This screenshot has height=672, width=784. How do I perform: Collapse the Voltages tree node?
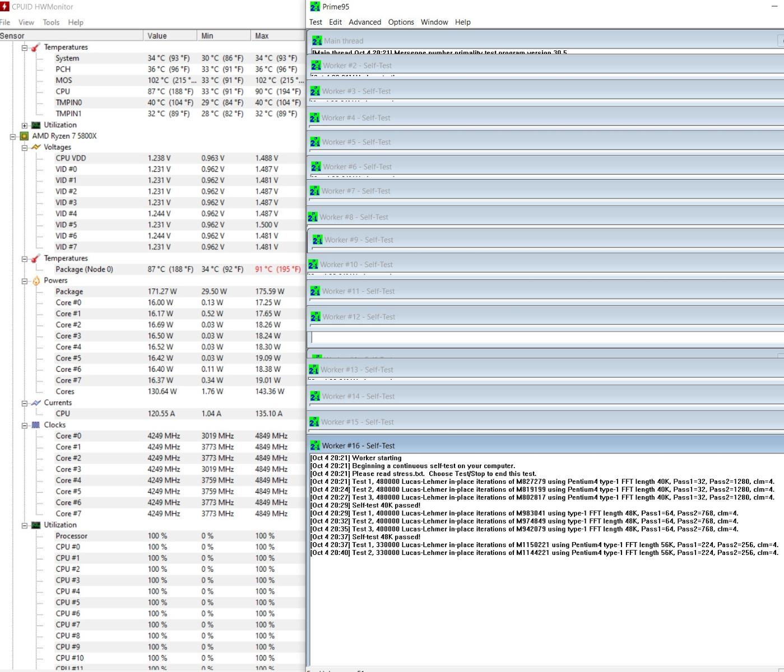[25, 148]
